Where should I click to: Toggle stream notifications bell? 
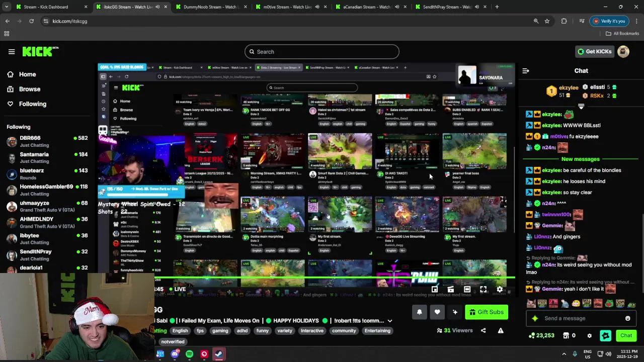[x=419, y=312]
